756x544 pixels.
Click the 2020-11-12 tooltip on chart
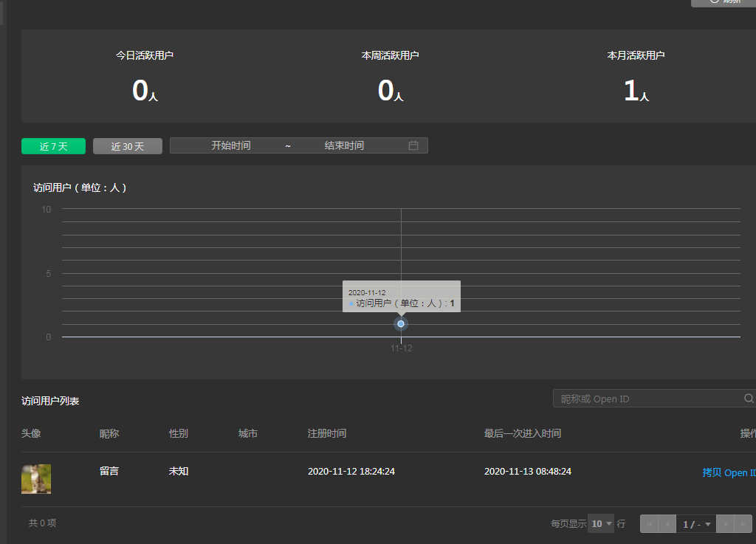click(x=402, y=296)
